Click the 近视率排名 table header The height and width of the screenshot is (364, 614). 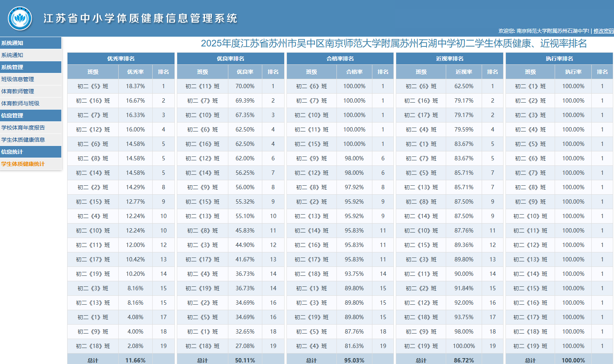[450, 59]
